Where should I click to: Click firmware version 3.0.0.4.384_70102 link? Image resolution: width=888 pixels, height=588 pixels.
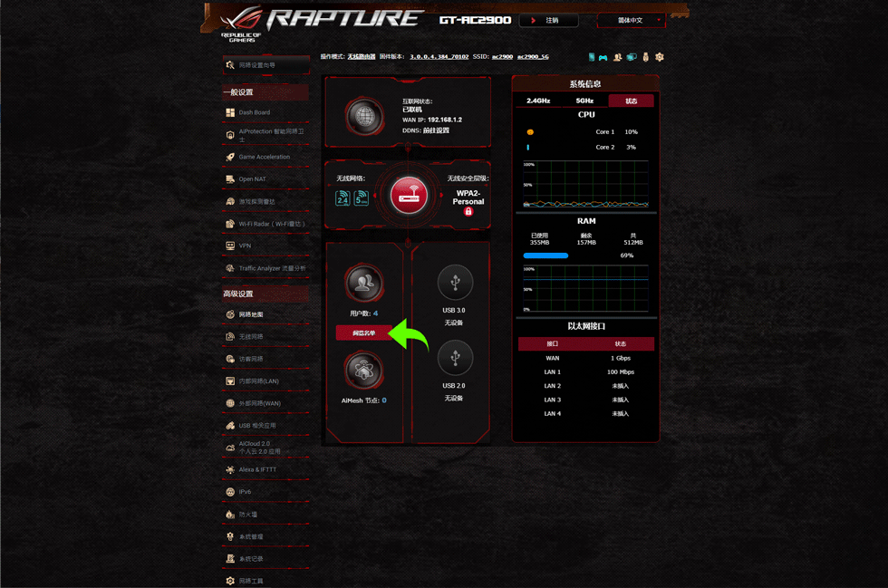439,57
